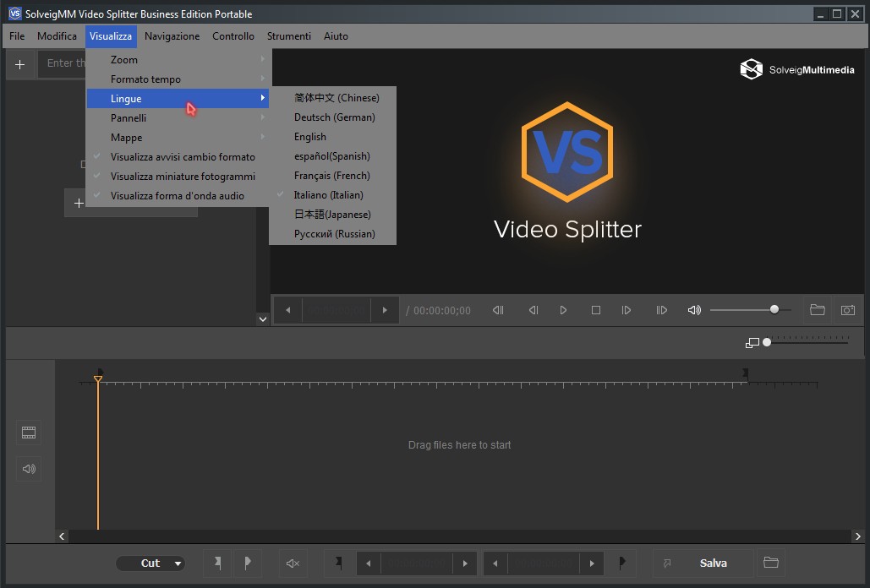
Task: Adjust the volume slider handle
Action: click(x=774, y=309)
